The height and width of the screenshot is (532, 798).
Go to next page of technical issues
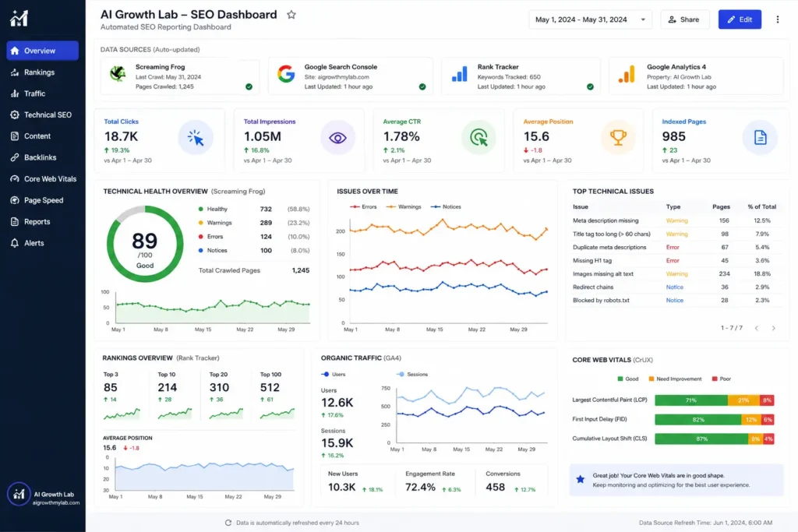pyautogui.click(x=774, y=329)
